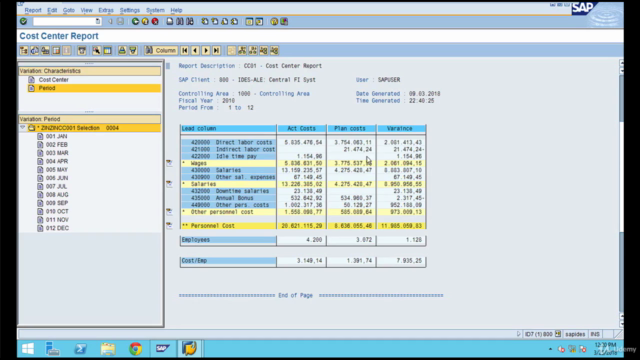Click the green checkmark Enter icon
Viewport: 640px width, 360px height.
[x=23, y=21]
